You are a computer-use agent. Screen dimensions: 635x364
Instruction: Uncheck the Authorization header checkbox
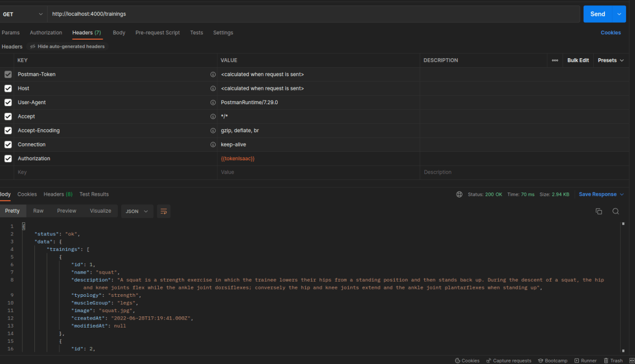(8, 159)
